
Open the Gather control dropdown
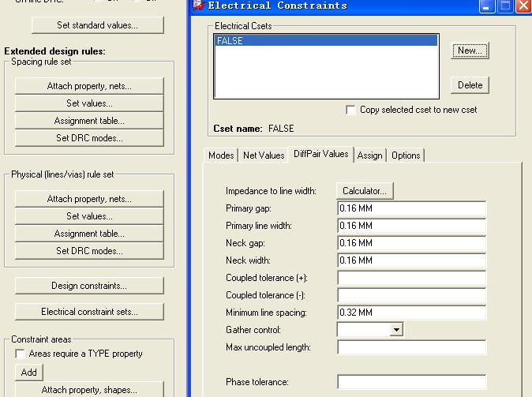tap(396, 329)
